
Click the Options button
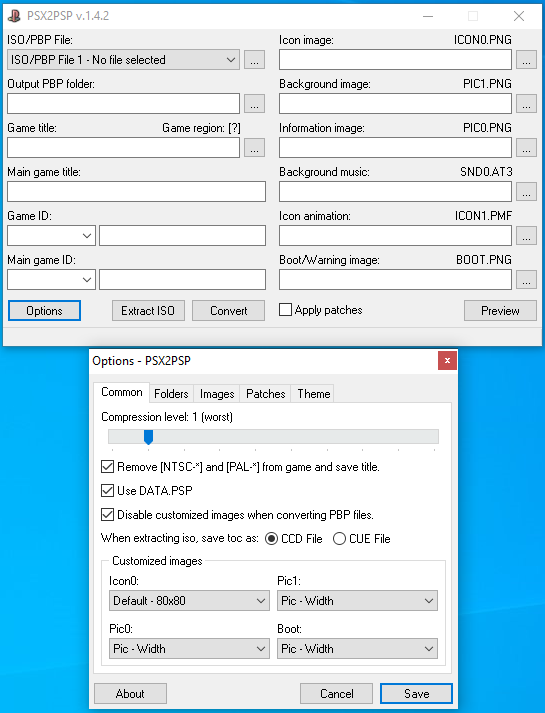pyautogui.click(x=45, y=311)
